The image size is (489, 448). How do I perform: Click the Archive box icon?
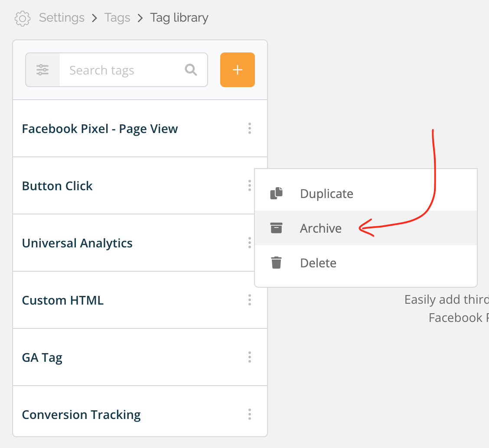(276, 228)
